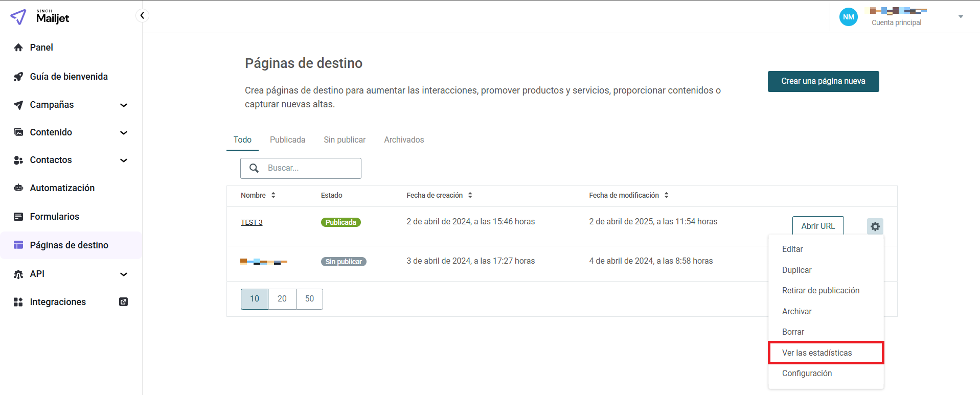
Task: Click the Contenido image icon
Action: (x=18, y=132)
